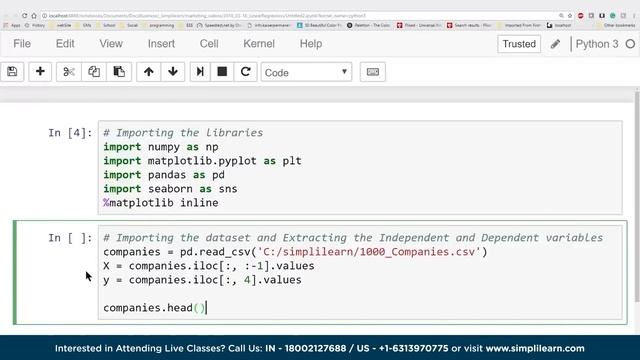
Task: Click the 'In [ ]:' prompt of the active cell
Action: pyautogui.click(x=70, y=238)
